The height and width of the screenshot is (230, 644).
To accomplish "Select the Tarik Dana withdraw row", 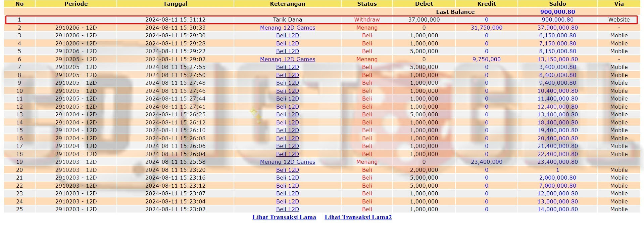I will (287, 20).
